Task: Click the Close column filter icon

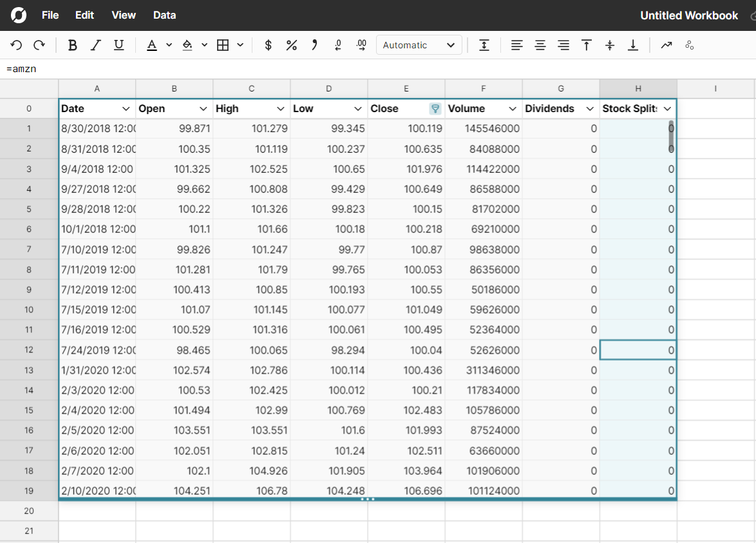Action: pos(435,109)
